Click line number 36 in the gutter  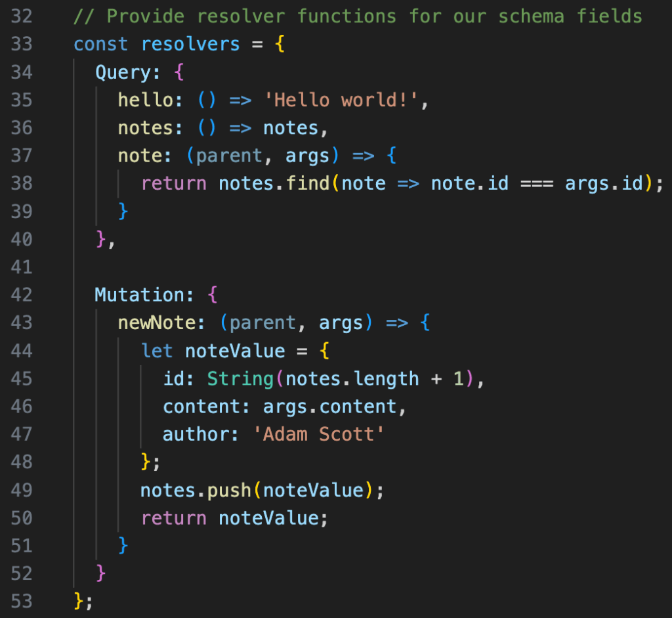click(x=21, y=127)
